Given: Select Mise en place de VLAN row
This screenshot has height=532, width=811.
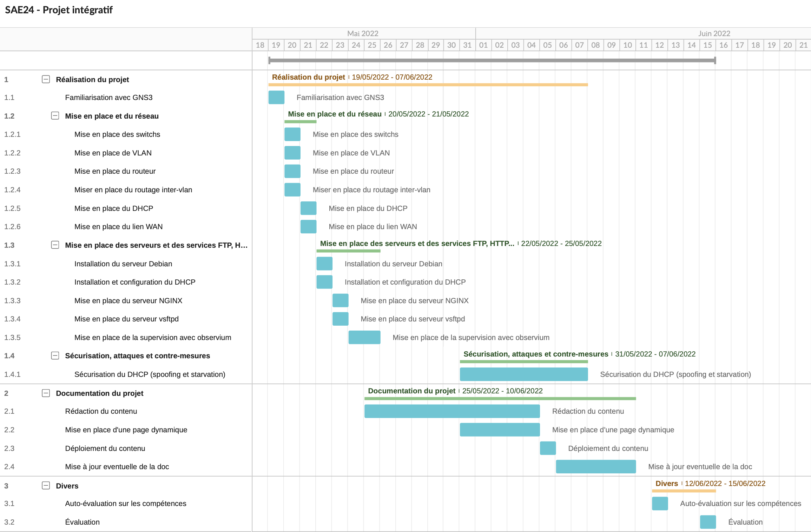Looking at the screenshot, I should pyautogui.click(x=113, y=153).
